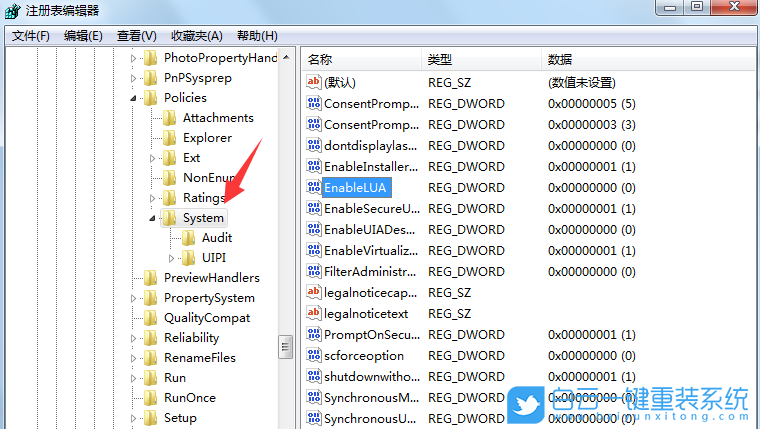Click the scforceoption DWORD value icon
This screenshot has width=760, height=429.
pyautogui.click(x=314, y=355)
